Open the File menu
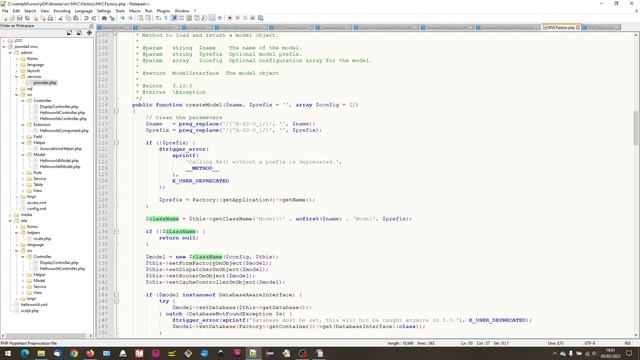640x360 pixels. pyautogui.click(x=5, y=11)
